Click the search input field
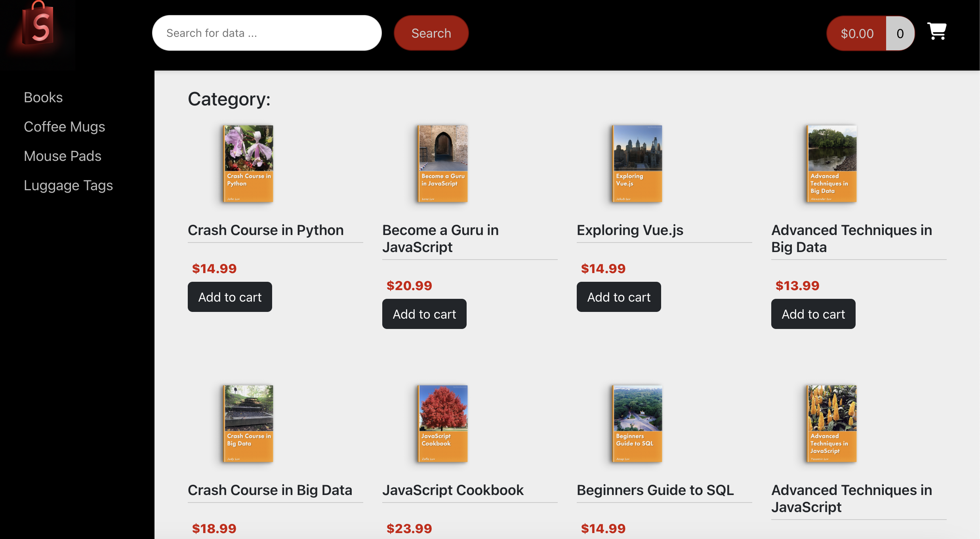The width and height of the screenshot is (980, 539). click(x=267, y=33)
